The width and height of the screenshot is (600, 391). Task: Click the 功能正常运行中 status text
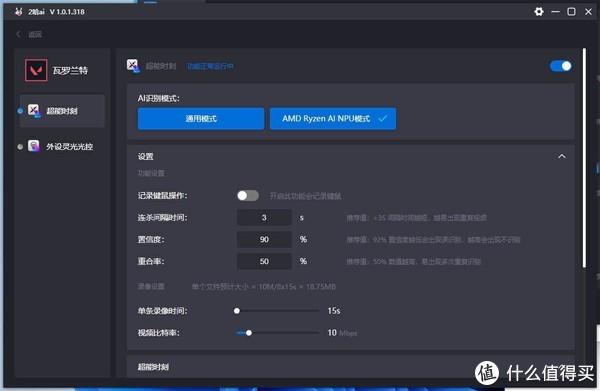210,66
